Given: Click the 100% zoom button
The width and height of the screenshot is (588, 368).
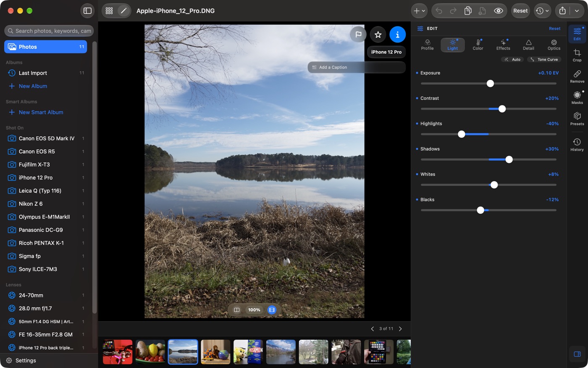Looking at the screenshot, I should (254, 310).
